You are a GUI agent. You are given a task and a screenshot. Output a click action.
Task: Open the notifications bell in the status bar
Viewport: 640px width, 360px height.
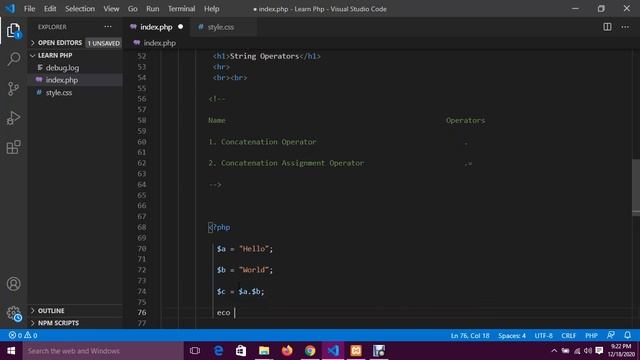point(627,335)
